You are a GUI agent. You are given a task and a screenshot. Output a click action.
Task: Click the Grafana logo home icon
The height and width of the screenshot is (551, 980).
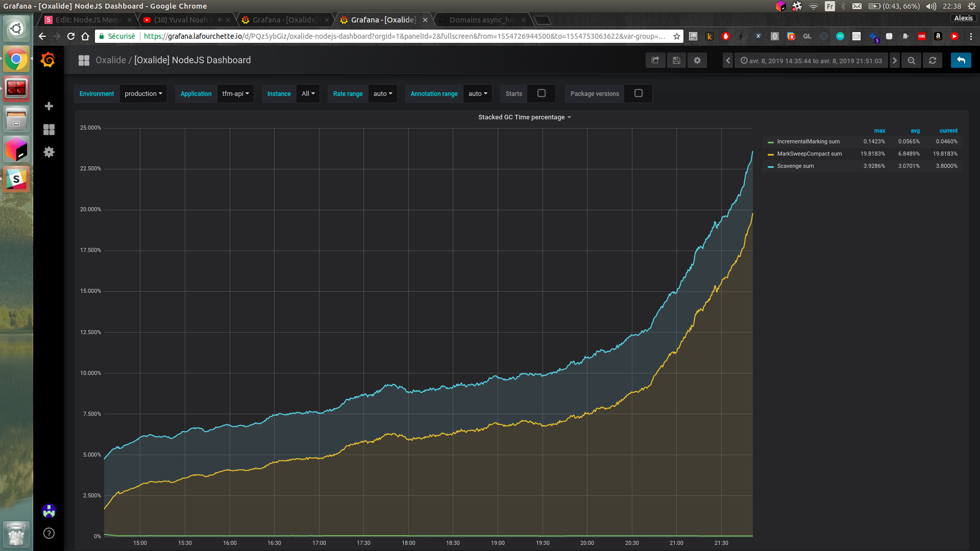coord(48,60)
